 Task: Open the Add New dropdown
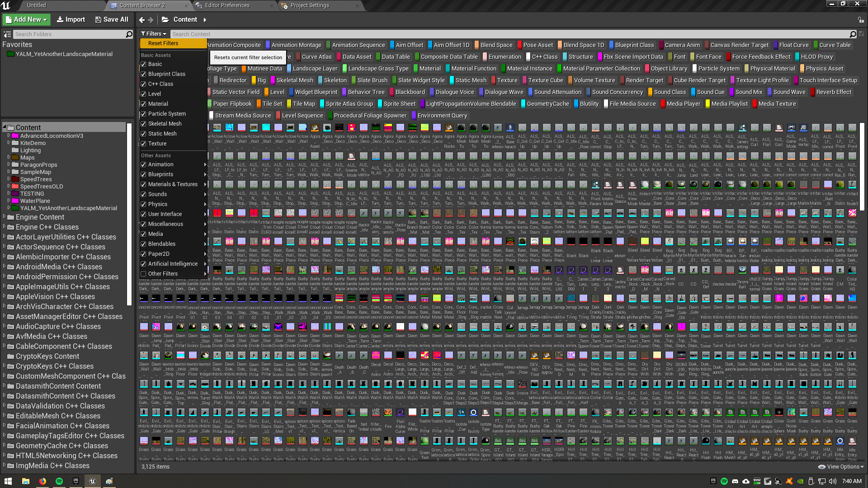pos(27,20)
